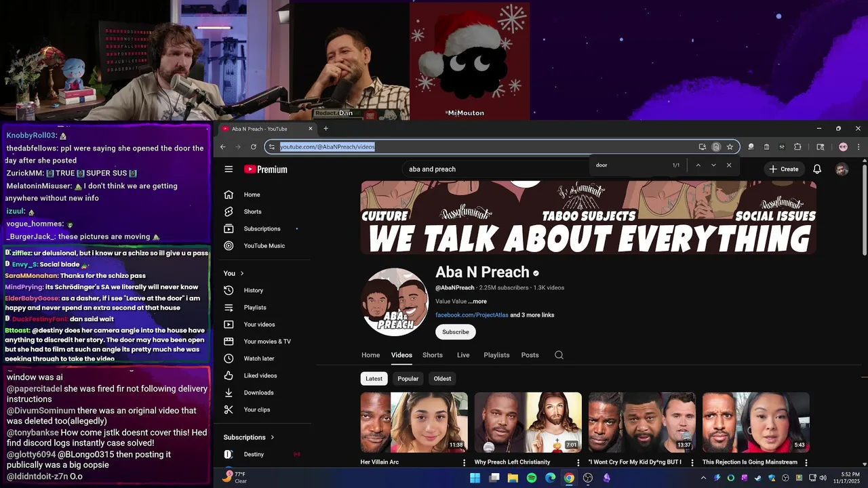Open Chrome extensions puzzle icon

797,147
